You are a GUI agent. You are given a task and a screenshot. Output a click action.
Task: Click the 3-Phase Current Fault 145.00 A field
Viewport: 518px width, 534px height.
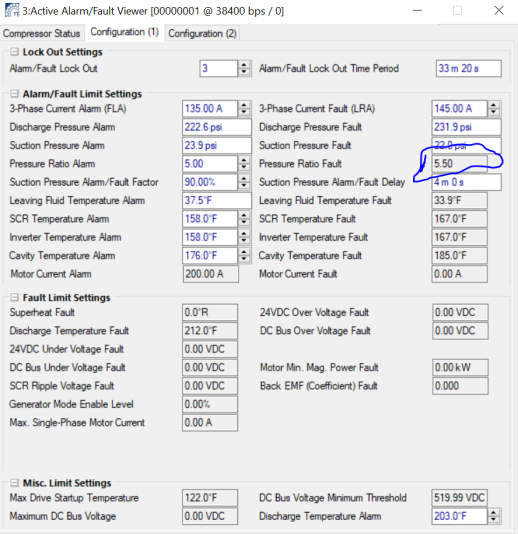459,109
